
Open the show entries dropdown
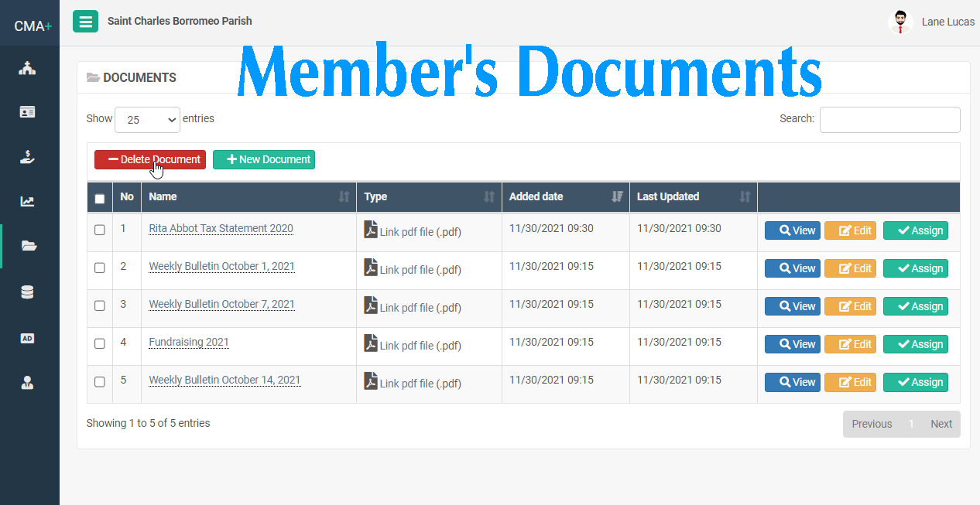click(x=147, y=120)
